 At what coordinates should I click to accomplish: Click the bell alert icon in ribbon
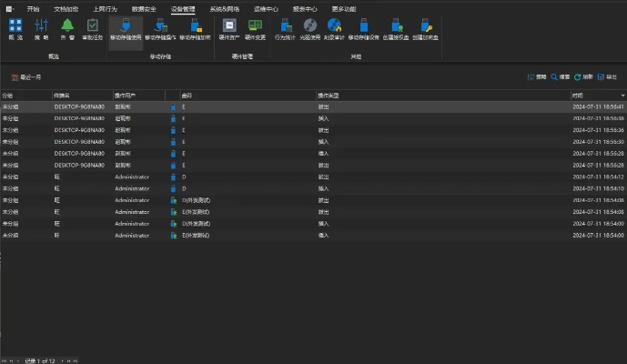(67, 25)
